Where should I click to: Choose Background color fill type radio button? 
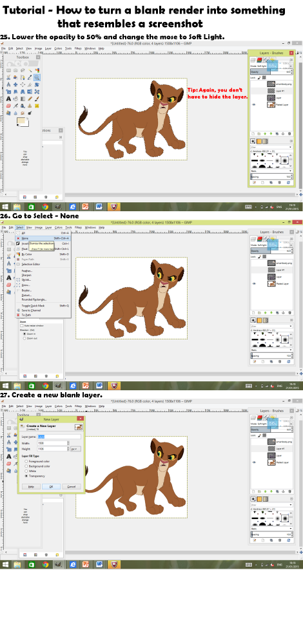click(x=26, y=466)
